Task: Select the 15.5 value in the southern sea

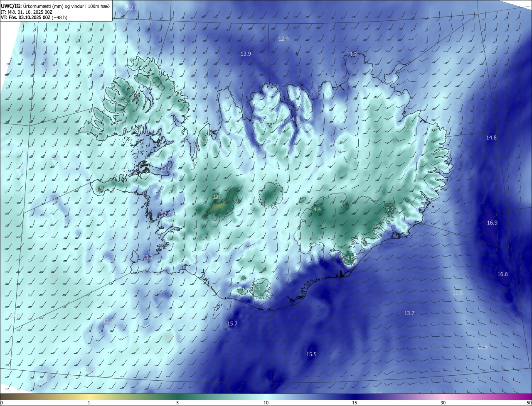Action: (x=311, y=355)
